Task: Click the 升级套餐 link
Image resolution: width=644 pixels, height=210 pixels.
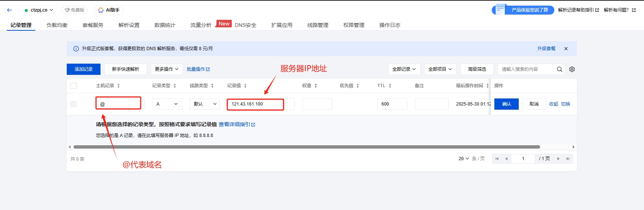Action: tap(546, 49)
